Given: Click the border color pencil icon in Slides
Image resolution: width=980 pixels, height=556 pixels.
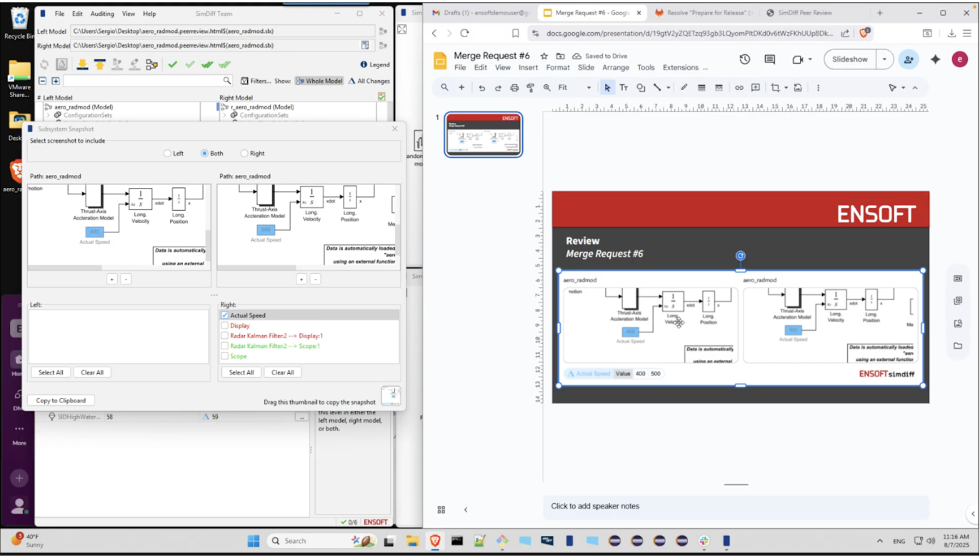Looking at the screenshot, I should [x=684, y=88].
